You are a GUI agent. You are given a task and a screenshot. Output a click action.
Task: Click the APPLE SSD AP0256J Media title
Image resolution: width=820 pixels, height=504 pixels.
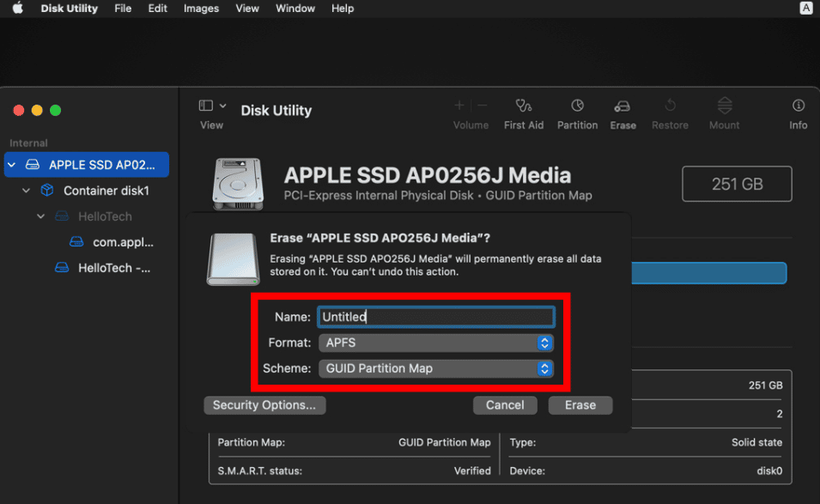click(428, 175)
